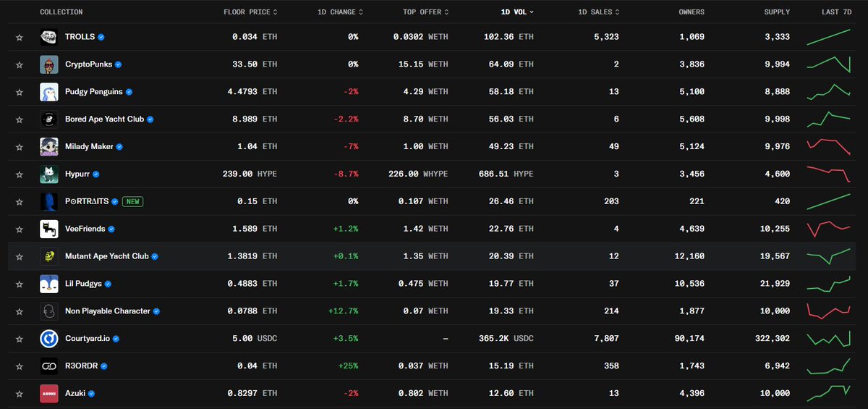Favorite VeeFriends using its star

click(x=20, y=229)
